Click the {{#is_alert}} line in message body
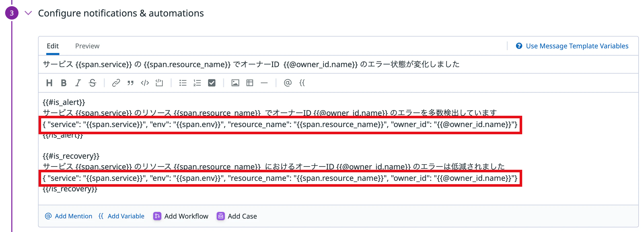644x232 pixels. pyautogui.click(x=64, y=102)
